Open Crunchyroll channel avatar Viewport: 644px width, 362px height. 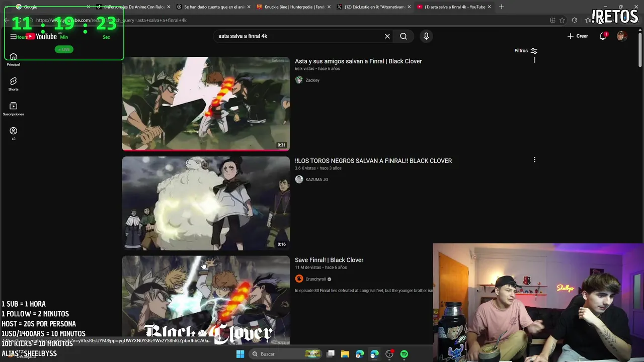click(299, 279)
